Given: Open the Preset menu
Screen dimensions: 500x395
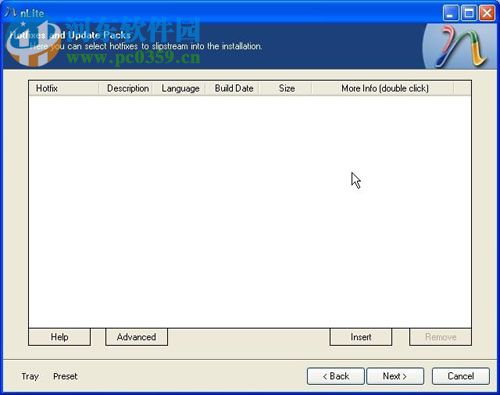Looking at the screenshot, I should point(65,376).
